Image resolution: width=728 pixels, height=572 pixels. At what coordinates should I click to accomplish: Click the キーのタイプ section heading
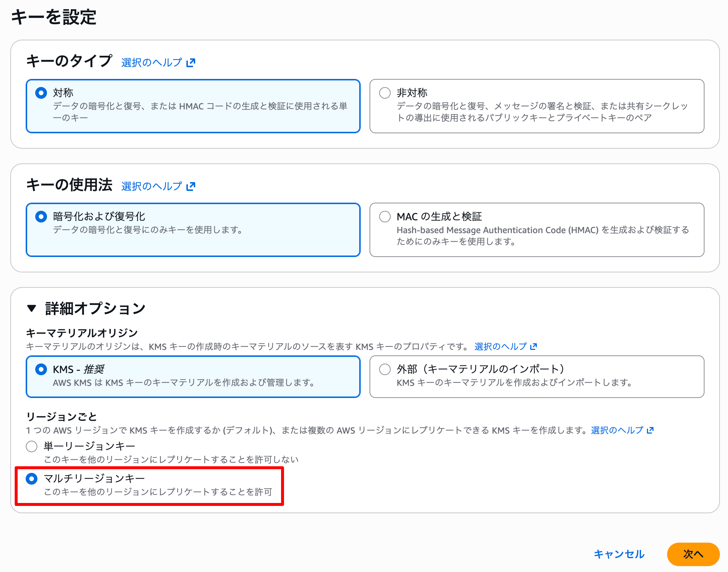click(x=69, y=61)
